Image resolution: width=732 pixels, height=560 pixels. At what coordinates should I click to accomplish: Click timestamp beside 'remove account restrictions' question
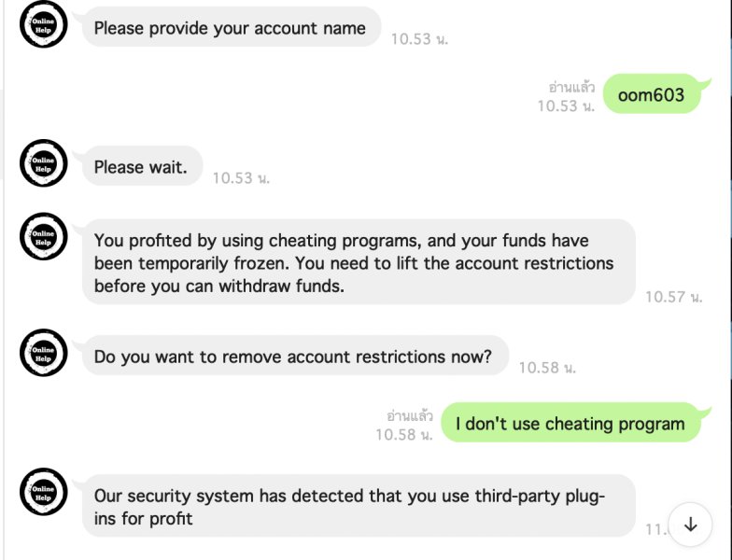coord(547,368)
